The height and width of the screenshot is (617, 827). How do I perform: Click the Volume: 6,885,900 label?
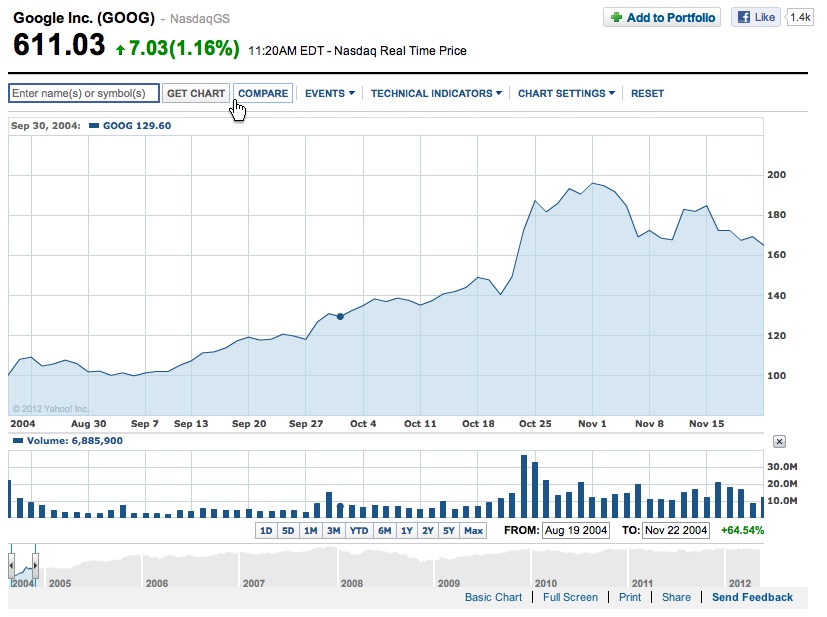click(75, 440)
